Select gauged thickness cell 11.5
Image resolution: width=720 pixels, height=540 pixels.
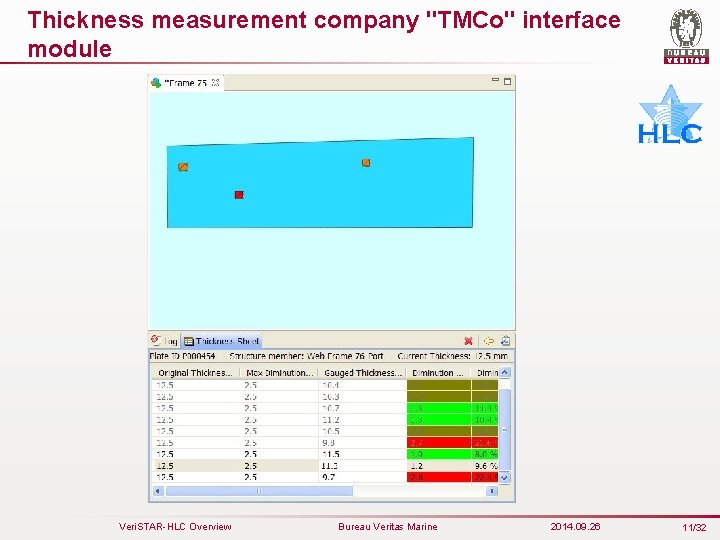[362, 454]
